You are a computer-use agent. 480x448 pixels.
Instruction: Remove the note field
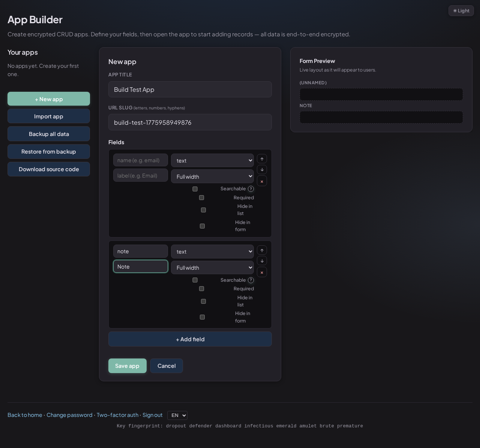click(262, 272)
